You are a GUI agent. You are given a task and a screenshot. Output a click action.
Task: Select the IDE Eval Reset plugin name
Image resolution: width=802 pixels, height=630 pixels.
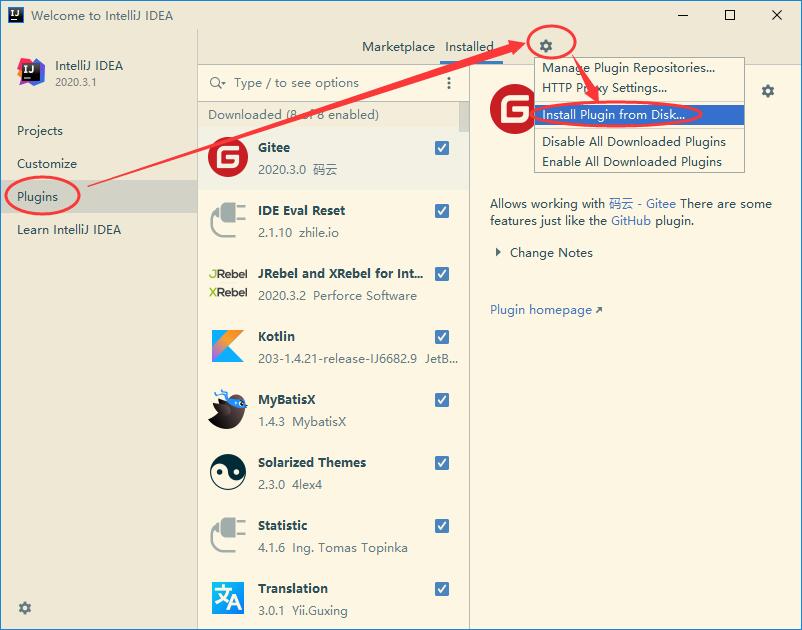[301, 211]
